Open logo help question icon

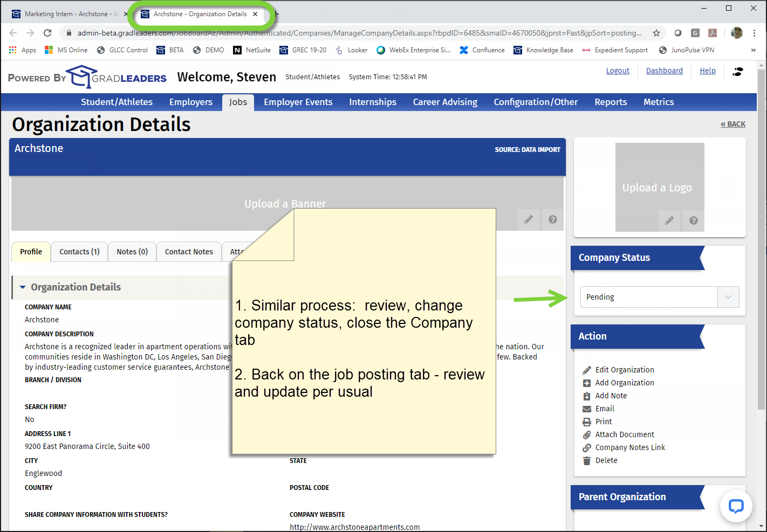[694, 220]
